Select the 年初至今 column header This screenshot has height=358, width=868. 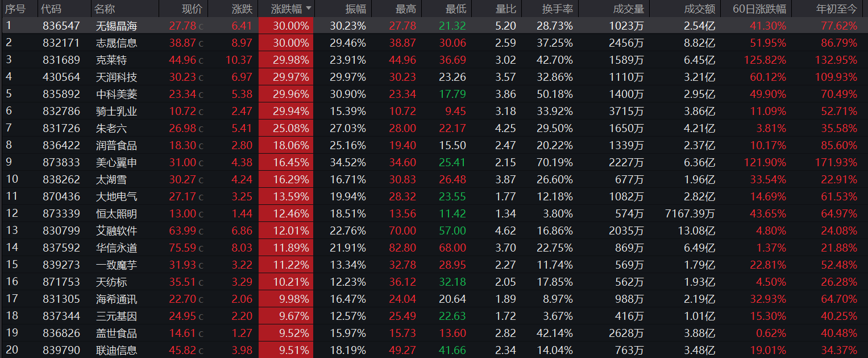pyautogui.click(x=836, y=9)
